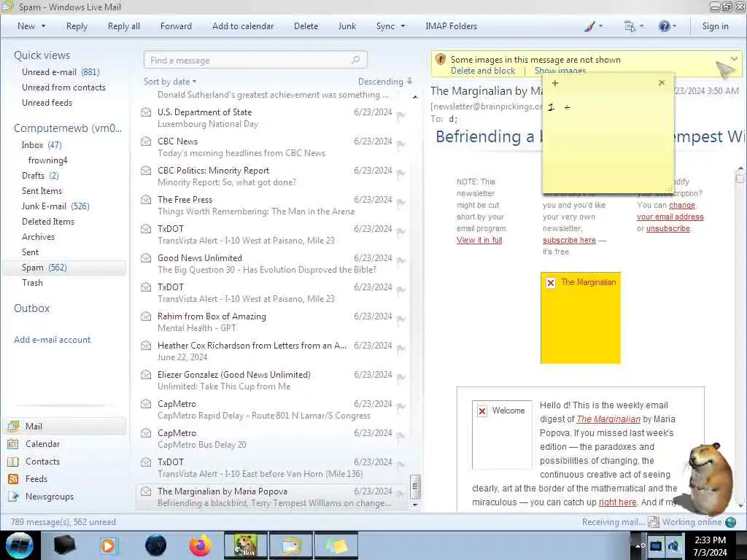The image size is (747, 560).
Task: Open the Sync dropdown arrow
Action: (403, 26)
